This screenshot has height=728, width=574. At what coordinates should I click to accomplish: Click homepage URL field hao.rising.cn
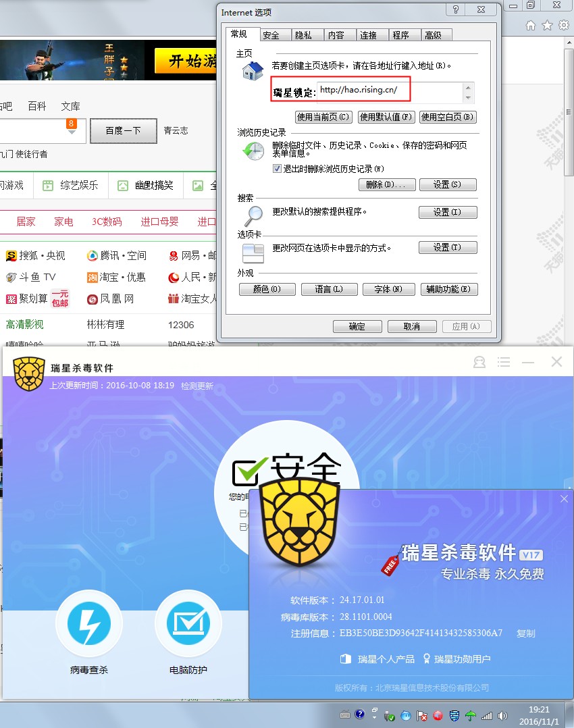(x=390, y=93)
